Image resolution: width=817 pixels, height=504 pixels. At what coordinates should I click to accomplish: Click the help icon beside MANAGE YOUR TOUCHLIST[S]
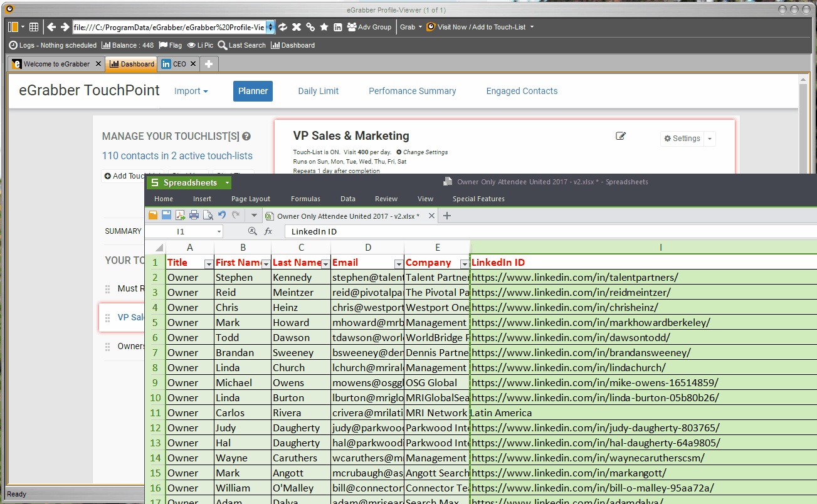[246, 137]
